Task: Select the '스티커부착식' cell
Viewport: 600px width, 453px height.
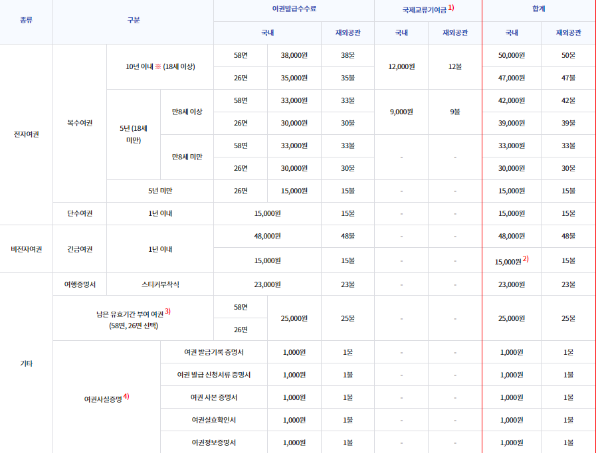Action: click(160, 285)
